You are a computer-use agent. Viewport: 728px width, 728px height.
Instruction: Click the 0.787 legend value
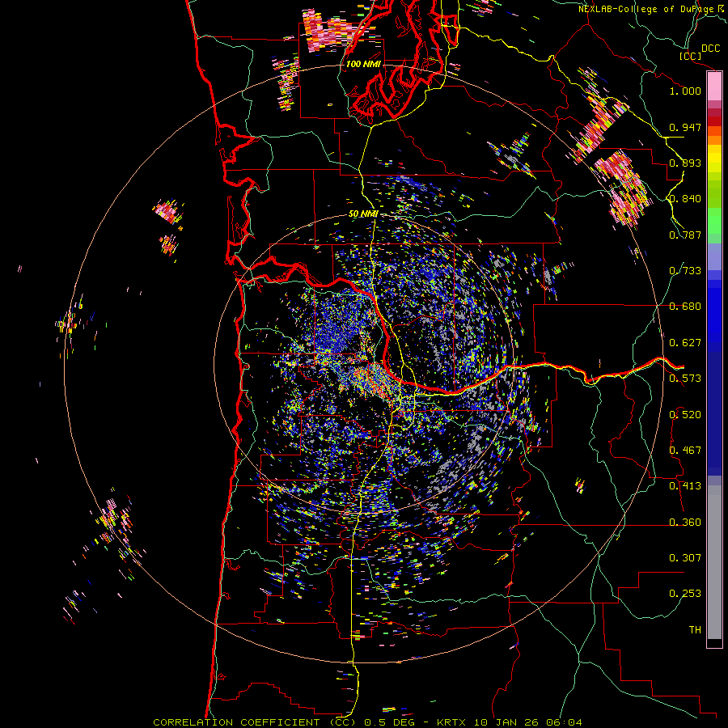pyautogui.click(x=685, y=235)
